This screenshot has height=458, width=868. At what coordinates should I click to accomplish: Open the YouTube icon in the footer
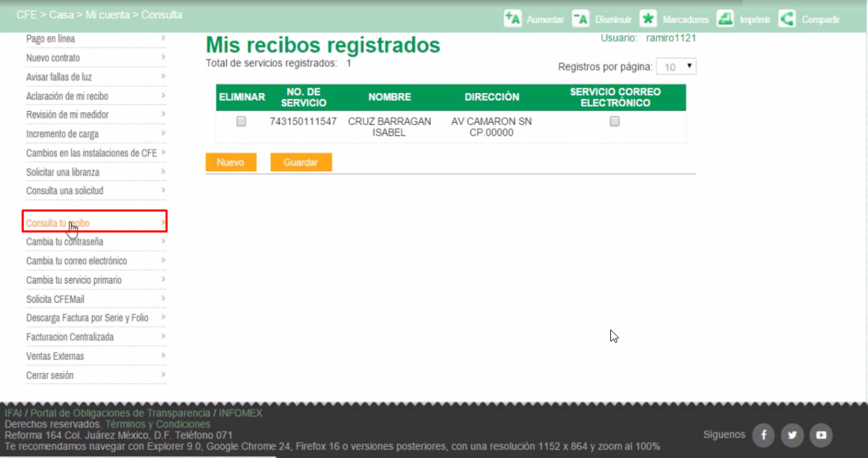821,435
